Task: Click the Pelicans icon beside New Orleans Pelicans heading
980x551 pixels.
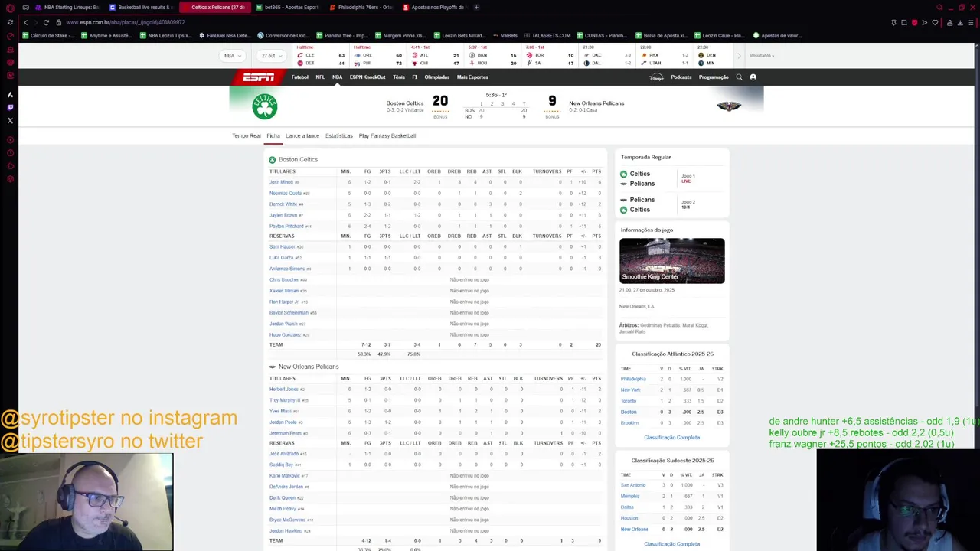Action: (x=272, y=367)
